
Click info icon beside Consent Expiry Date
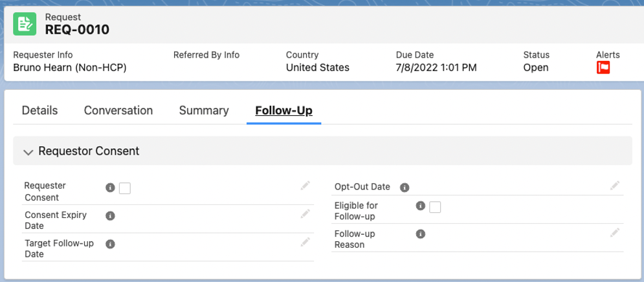pos(110,215)
